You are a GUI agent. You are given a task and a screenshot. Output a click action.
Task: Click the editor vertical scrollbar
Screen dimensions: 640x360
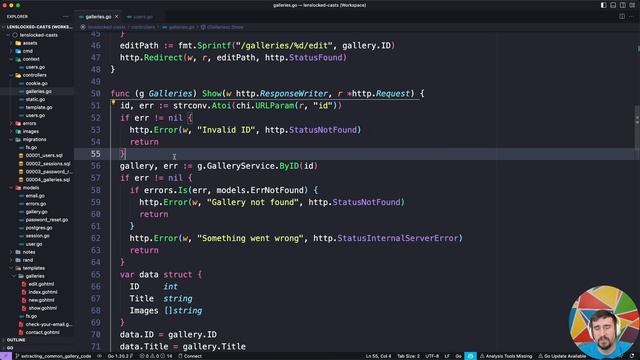click(x=637, y=129)
